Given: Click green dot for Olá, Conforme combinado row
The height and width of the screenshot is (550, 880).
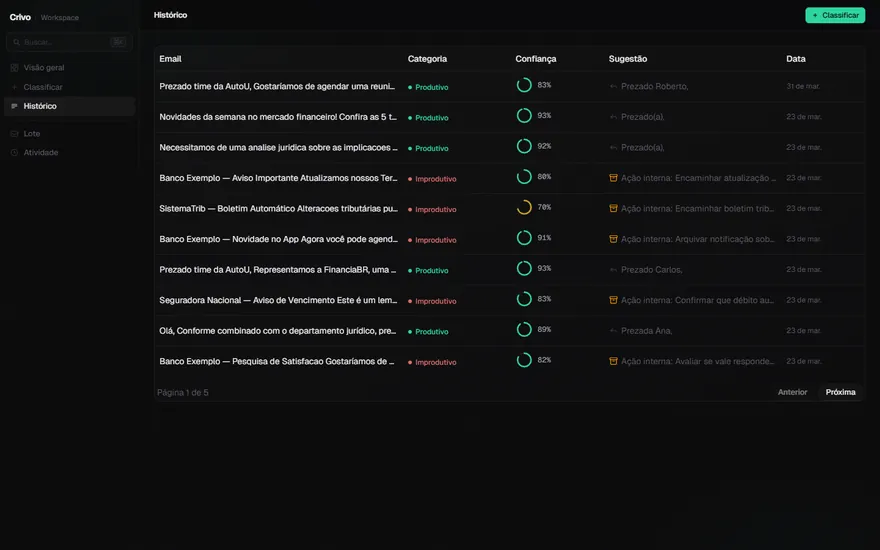Looking at the screenshot, I should tap(410, 332).
